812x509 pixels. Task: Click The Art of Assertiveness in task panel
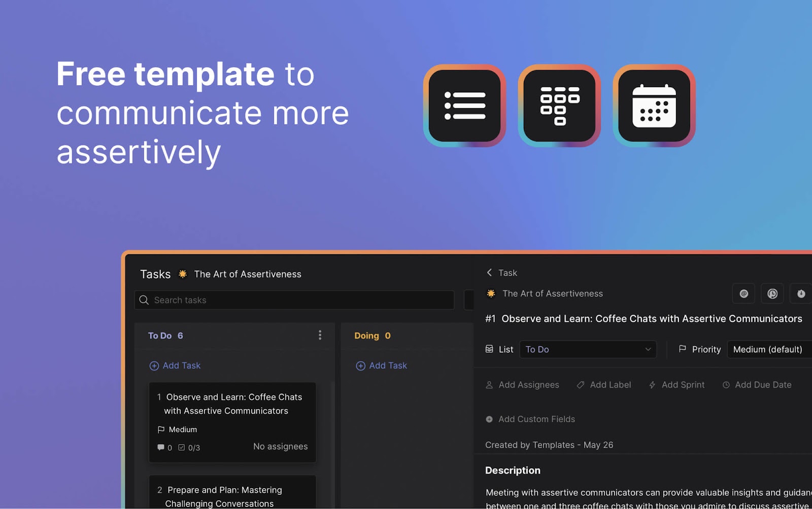[x=553, y=293]
